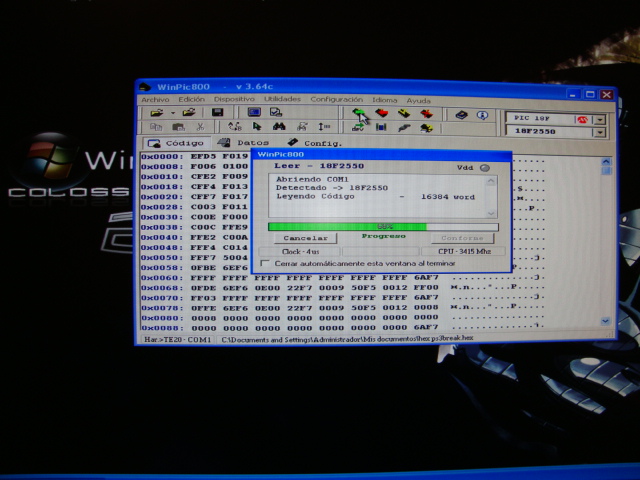Click the yellow and black chip icon
This screenshot has width=640, height=480.
(x=426, y=128)
